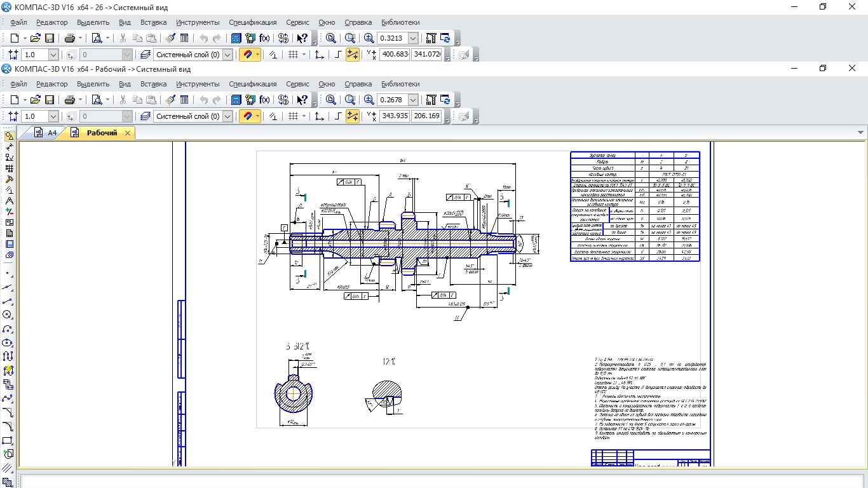Expand zoom scale 0.3213 dropdown in back window
This screenshot has height=488, width=868.
click(413, 38)
